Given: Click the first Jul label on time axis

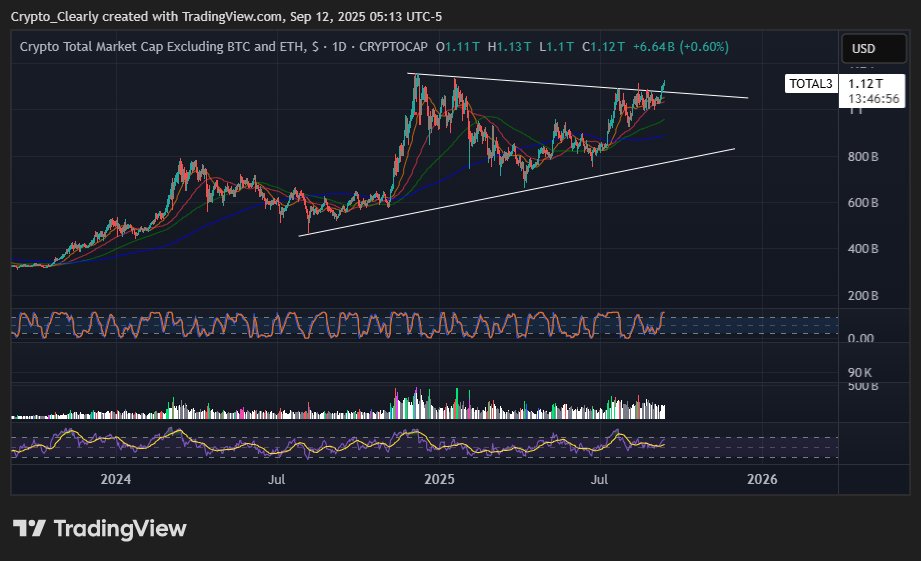Looking at the screenshot, I should 277,479.
